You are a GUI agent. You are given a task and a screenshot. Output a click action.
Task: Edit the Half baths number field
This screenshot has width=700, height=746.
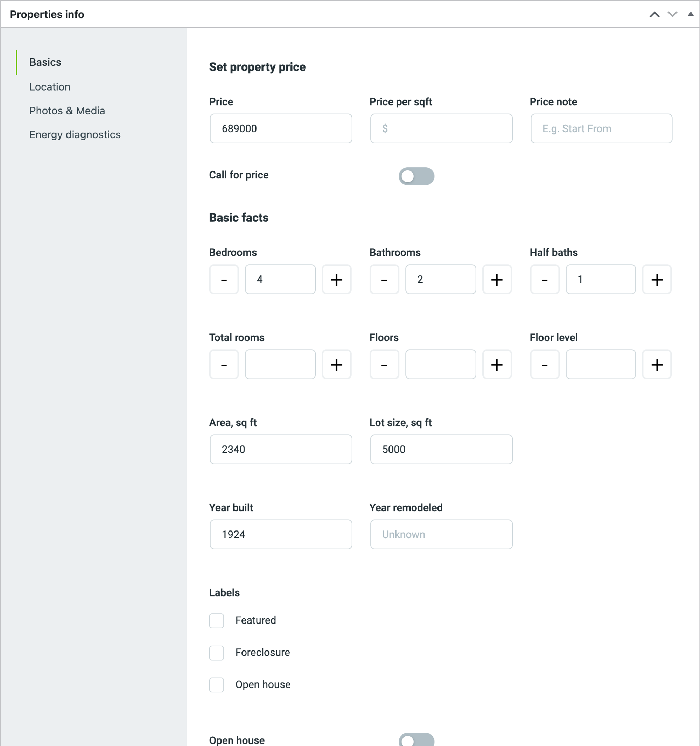coord(601,279)
